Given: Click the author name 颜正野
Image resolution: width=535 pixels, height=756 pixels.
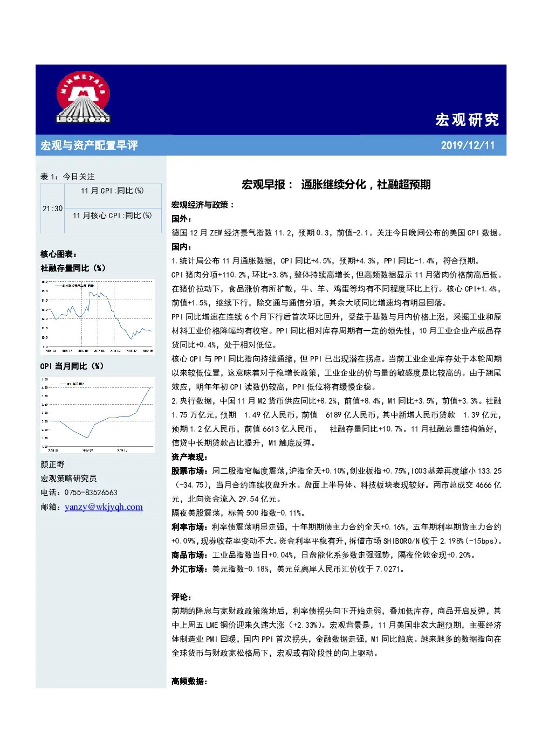Looking at the screenshot, I should 52,464.
